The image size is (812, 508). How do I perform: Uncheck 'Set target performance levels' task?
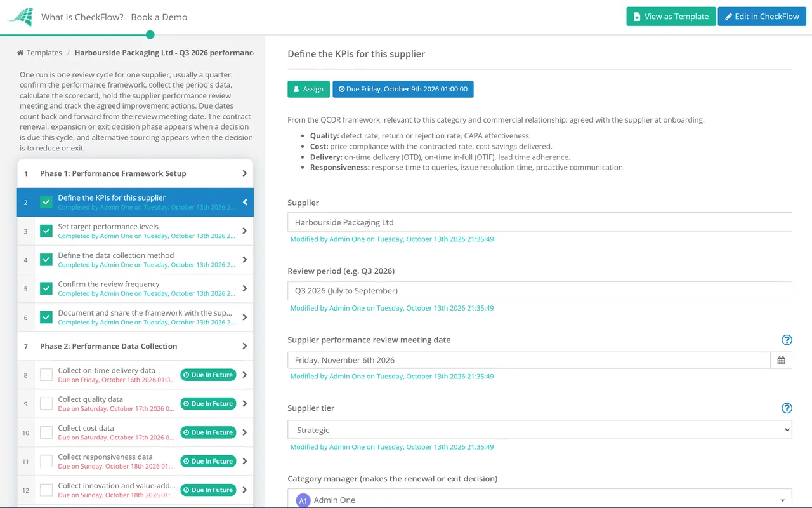pos(46,231)
